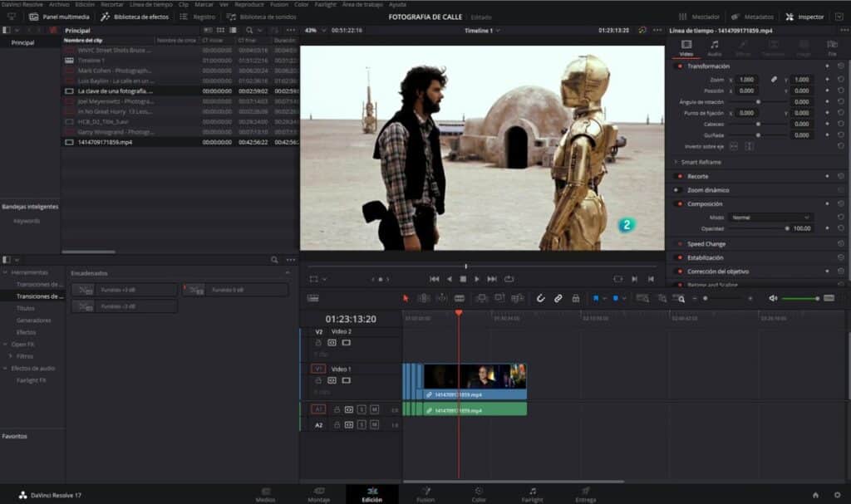Viewport: 851px width, 504px height.
Task: Open Timeline 1 name dropdown
Action: click(482, 31)
